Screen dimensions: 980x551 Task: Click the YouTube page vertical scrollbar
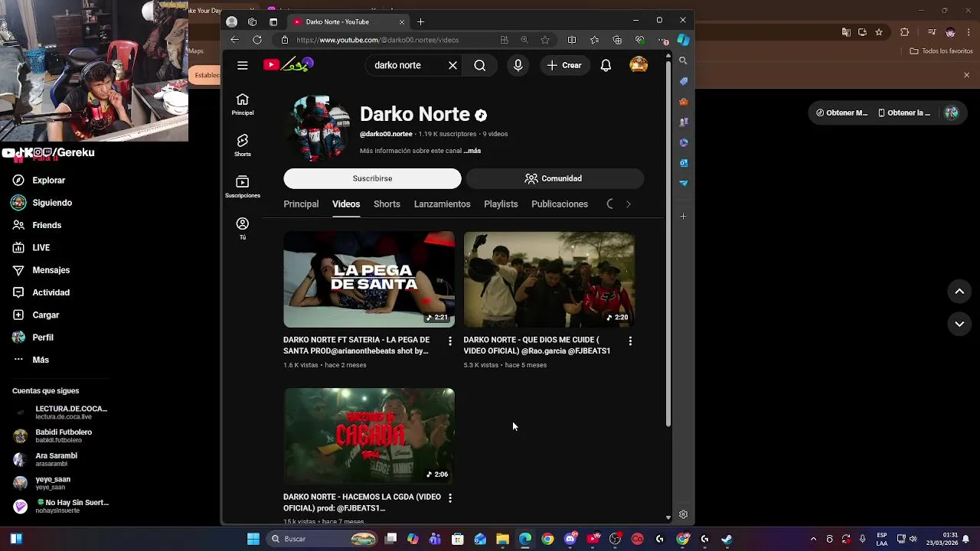click(668, 243)
